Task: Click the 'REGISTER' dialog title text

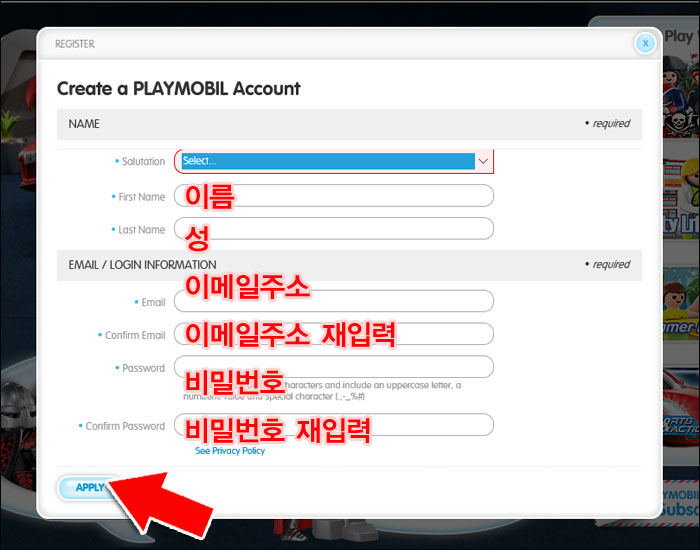Action: point(75,44)
